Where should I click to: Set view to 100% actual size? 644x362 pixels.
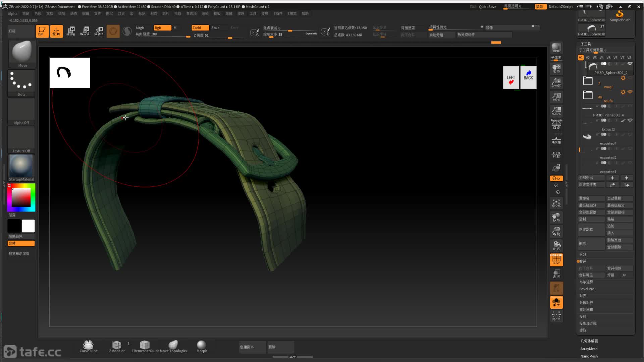[556, 97]
